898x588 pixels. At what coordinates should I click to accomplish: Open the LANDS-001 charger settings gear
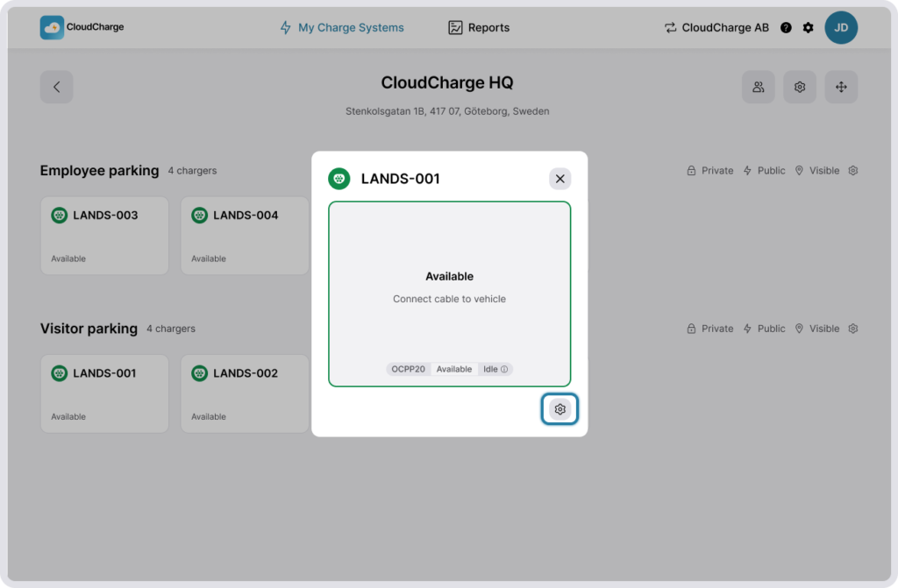[559, 408]
